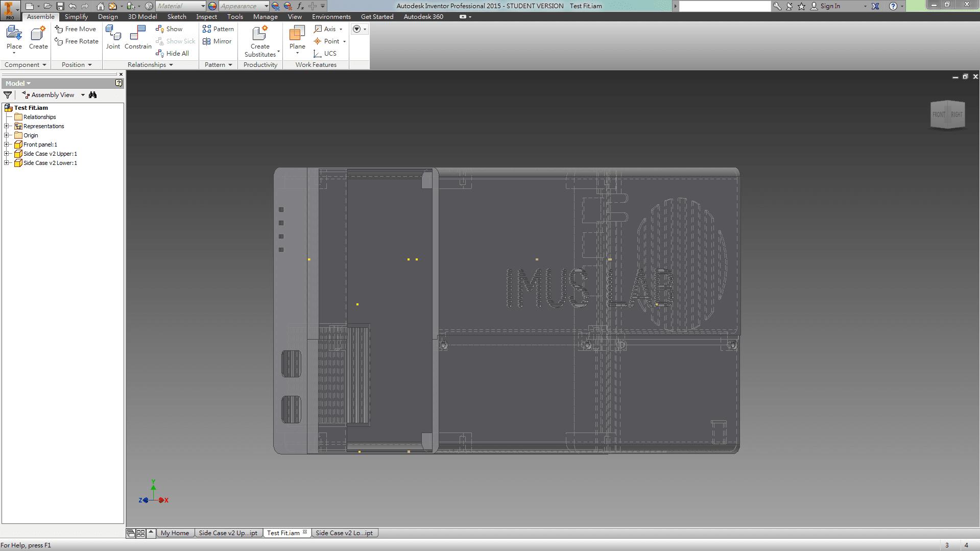The width and height of the screenshot is (980, 551).
Task: Click the FRONT face of the ViewCube
Action: click(x=940, y=115)
